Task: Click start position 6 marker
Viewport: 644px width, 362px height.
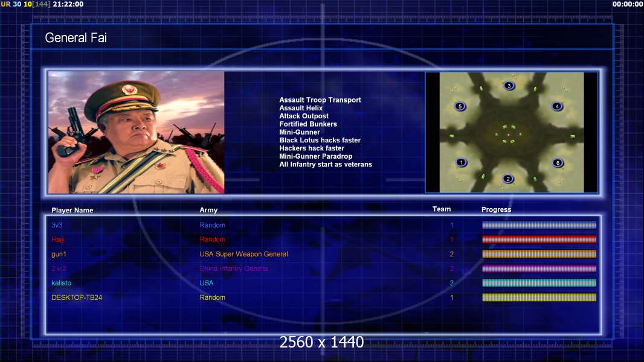Action: (x=558, y=163)
